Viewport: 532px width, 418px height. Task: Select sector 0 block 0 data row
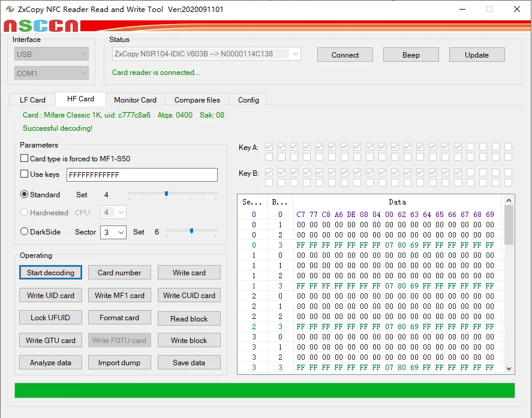pos(371,215)
